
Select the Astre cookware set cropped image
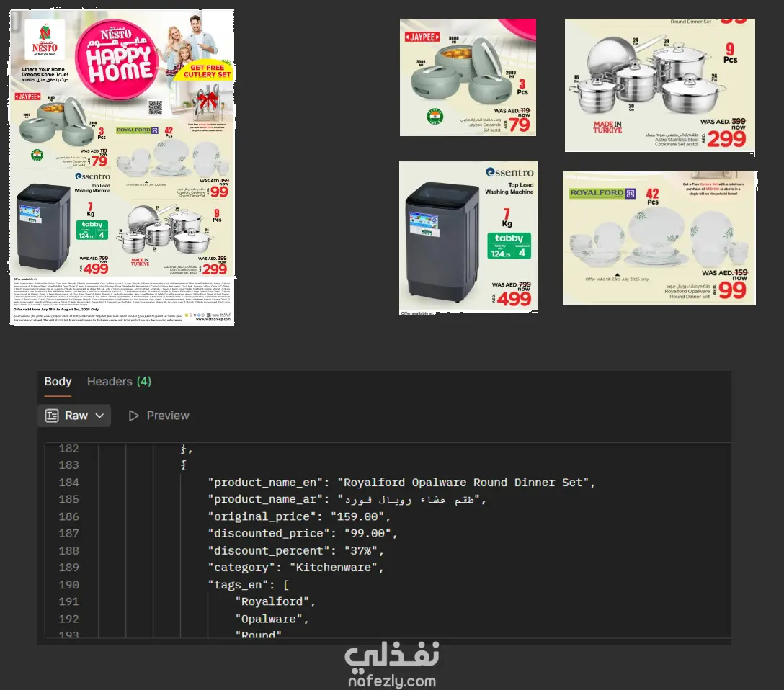coord(660,86)
